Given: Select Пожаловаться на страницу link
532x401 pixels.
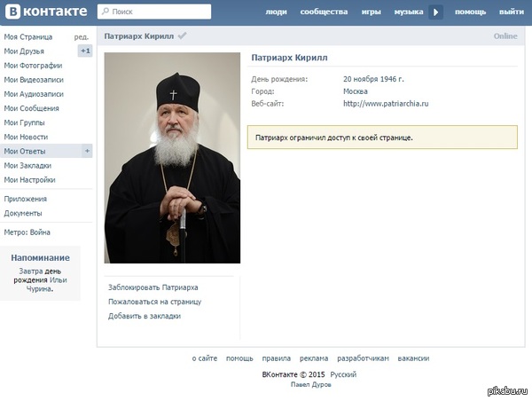Looking at the screenshot, I should point(154,302).
